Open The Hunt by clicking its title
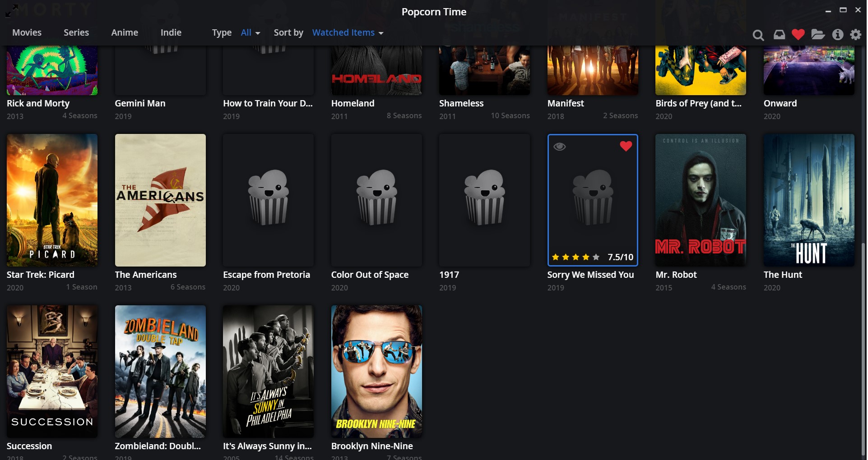The width and height of the screenshot is (868, 460). click(x=783, y=274)
